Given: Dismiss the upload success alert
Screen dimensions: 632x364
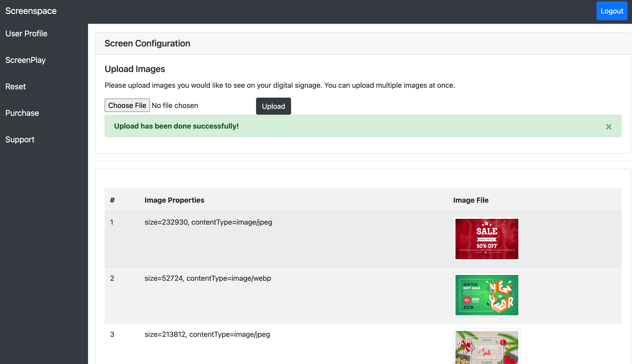Looking at the screenshot, I should click(x=608, y=127).
